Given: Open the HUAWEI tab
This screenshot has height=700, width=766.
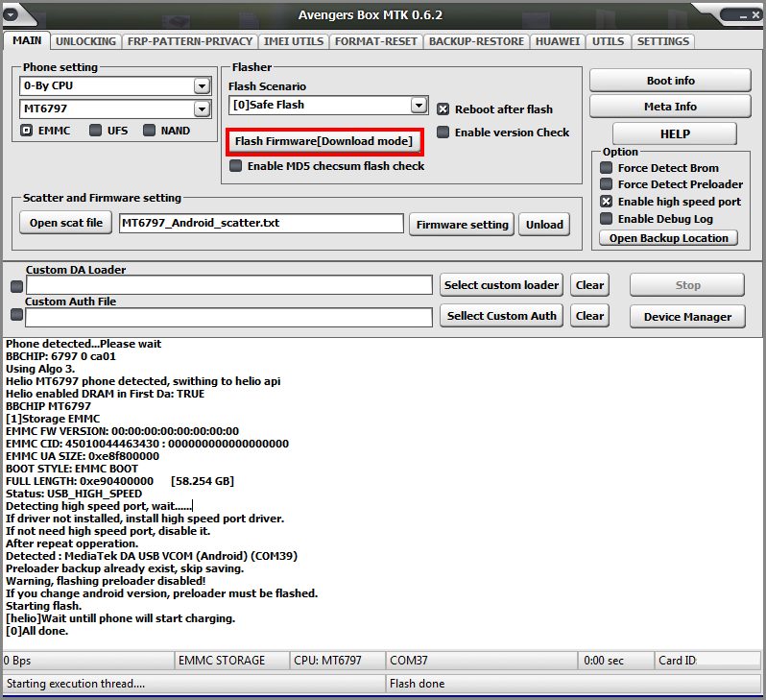Looking at the screenshot, I should [x=558, y=41].
